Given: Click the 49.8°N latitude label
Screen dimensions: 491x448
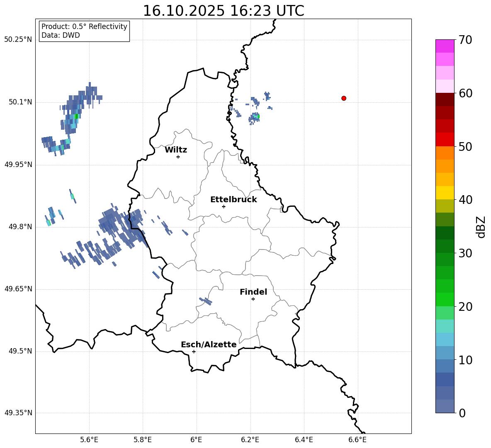Looking at the screenshot, I should pyautogui.click(x=20, y=227).
